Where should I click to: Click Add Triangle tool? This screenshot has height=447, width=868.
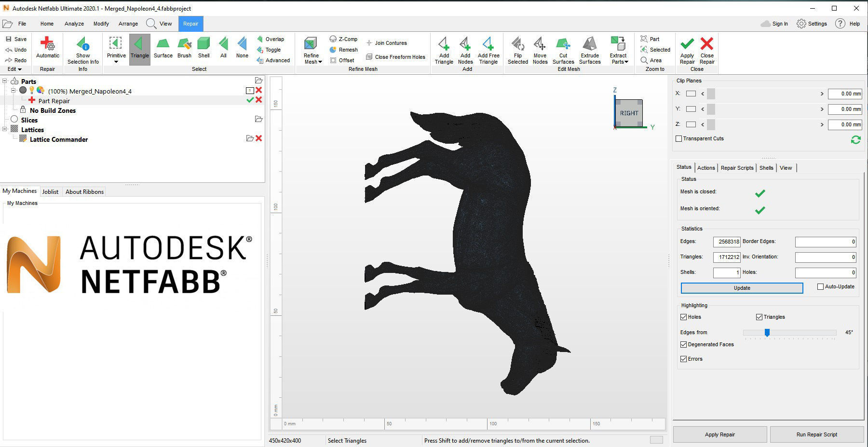click(444, 50)
